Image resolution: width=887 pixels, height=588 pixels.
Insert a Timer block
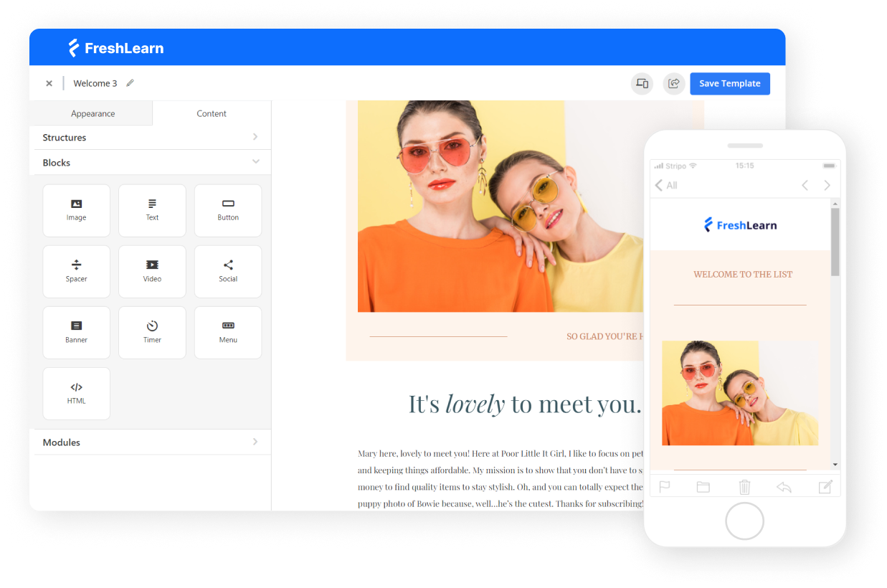point(152,333)
